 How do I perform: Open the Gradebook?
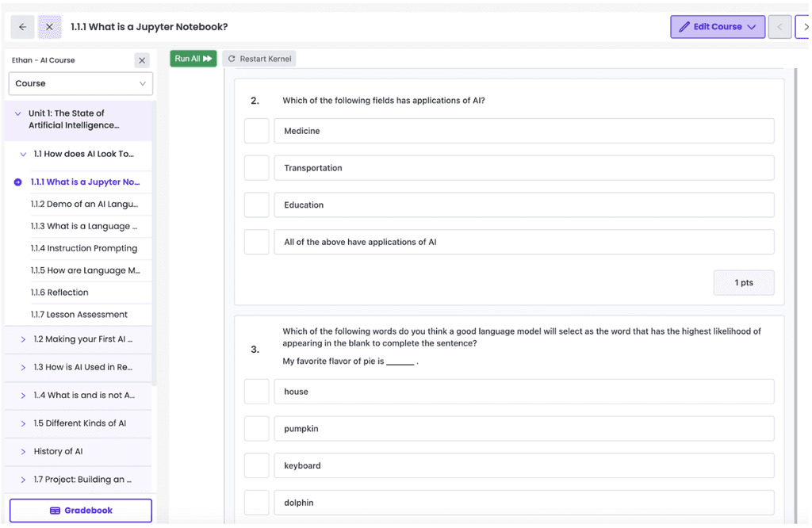click(80, 510)
